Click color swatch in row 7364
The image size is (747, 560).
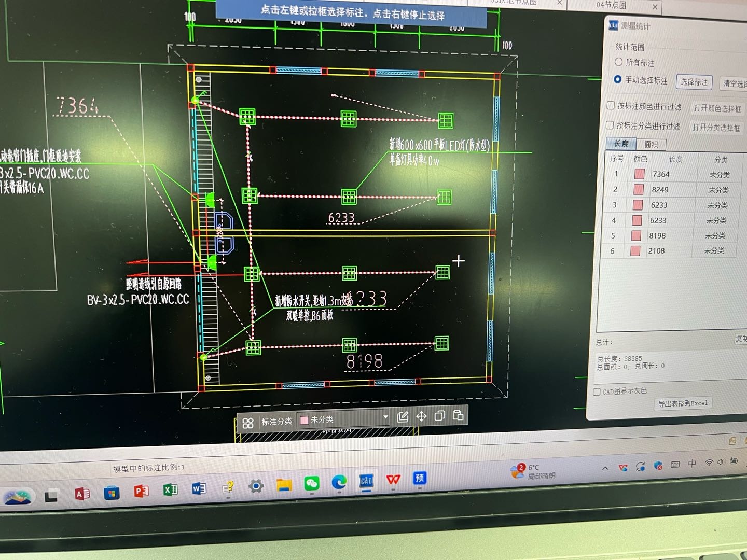(x=639, y=174)
